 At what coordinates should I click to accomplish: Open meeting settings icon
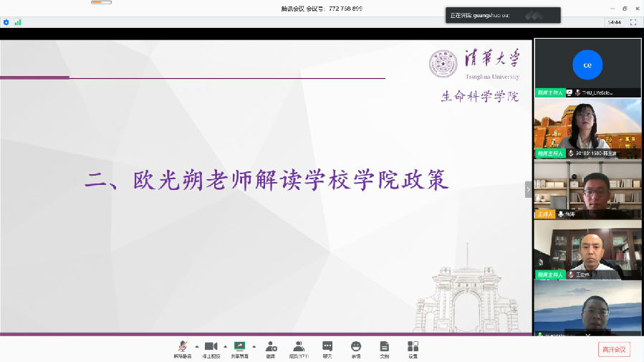[x=413, y=348]
